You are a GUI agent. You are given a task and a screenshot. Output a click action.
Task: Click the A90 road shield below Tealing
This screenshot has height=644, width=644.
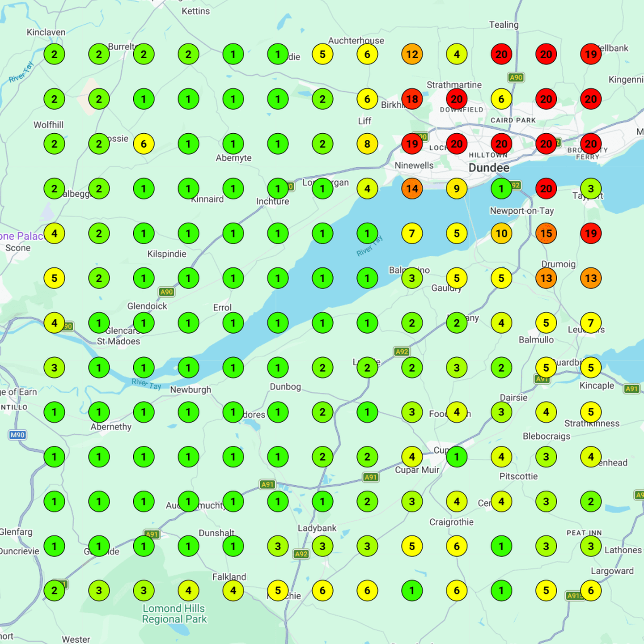coord(516,77)
